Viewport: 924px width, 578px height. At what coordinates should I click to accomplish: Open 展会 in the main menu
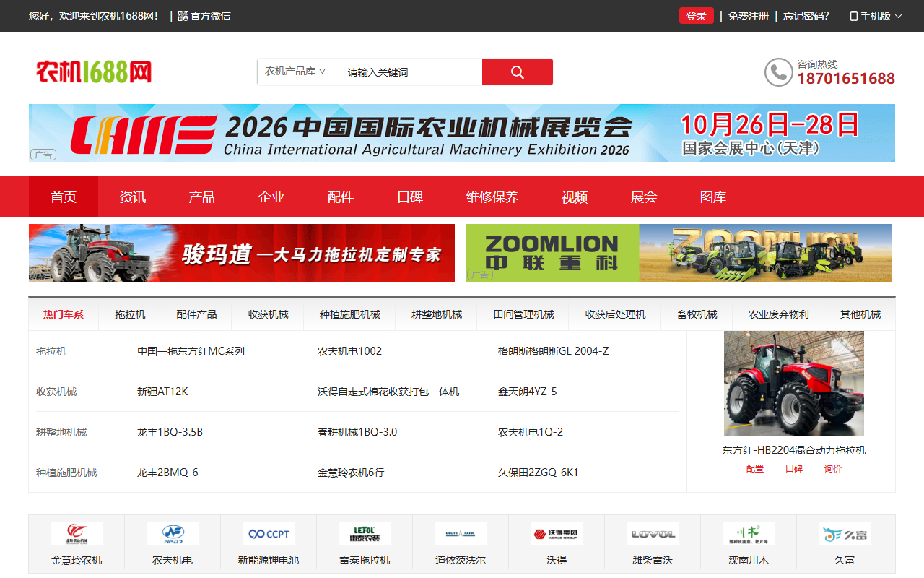(x=644, y=197)
